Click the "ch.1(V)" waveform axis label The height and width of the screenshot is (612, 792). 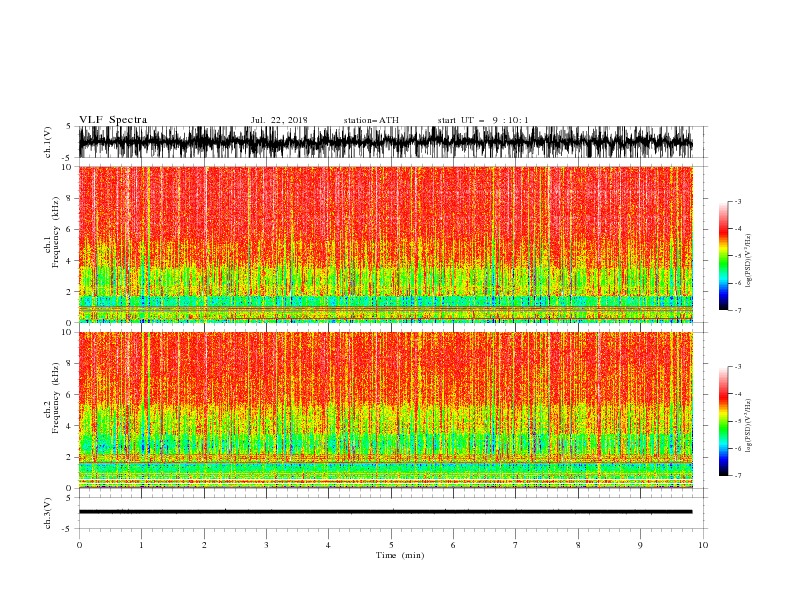tap(48, 142)
